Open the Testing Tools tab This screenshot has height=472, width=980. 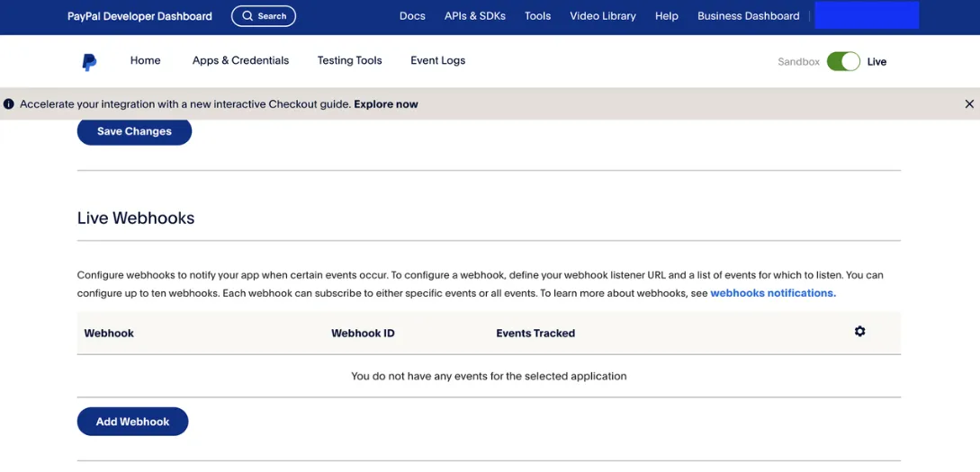tap(349, 60)
